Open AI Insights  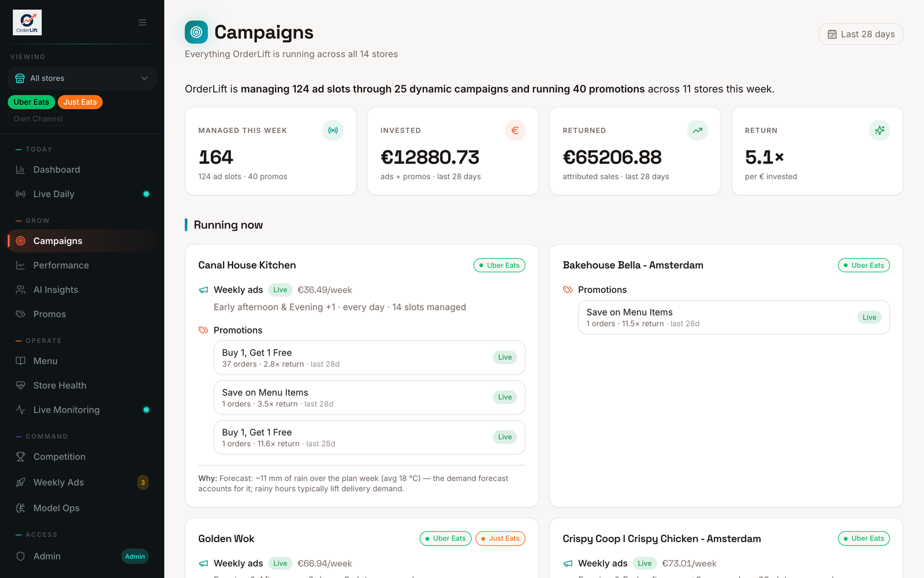pyautogui.click(x=82, y=290)
